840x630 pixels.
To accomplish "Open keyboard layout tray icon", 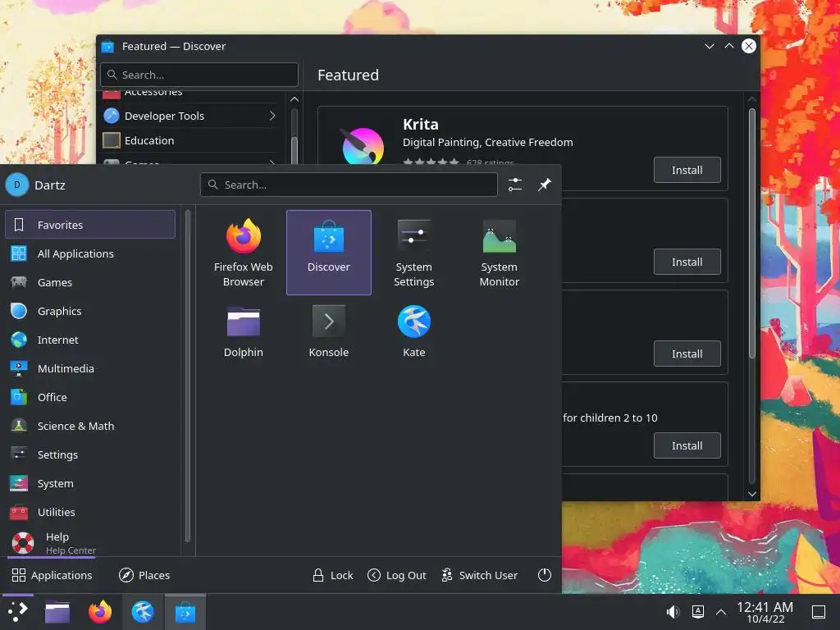I will (x=697, y=612).
